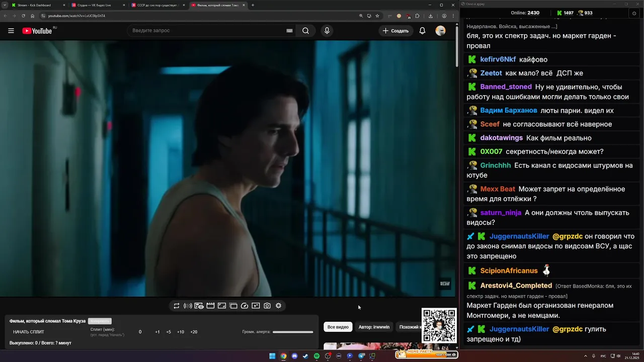Start voice search with microphone icon
Viewport: 644px width, 362px height.
click(x=327, y=31)
